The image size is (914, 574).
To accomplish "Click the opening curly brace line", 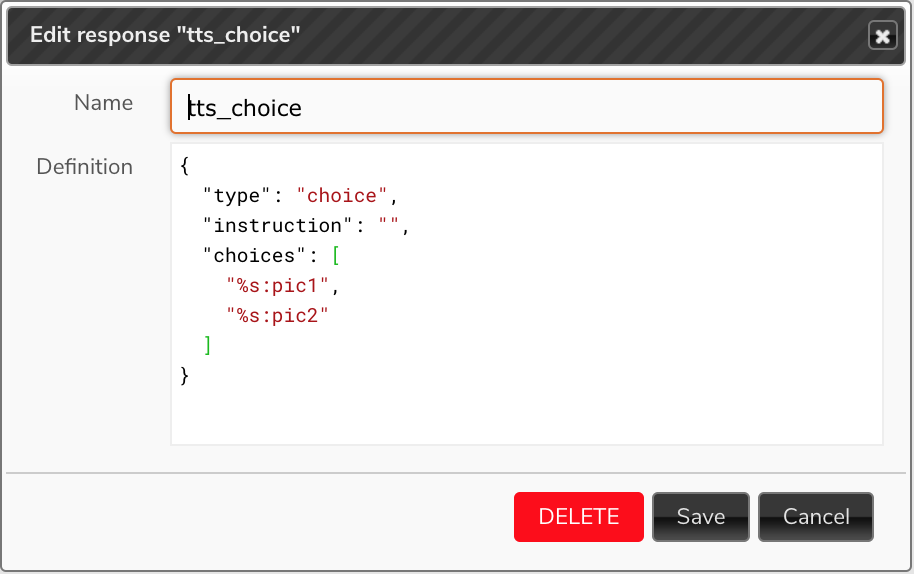I will (185, 165).
